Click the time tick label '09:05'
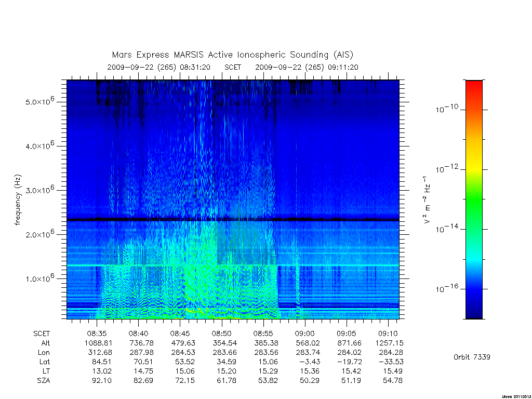 click(x=347, y=334)
